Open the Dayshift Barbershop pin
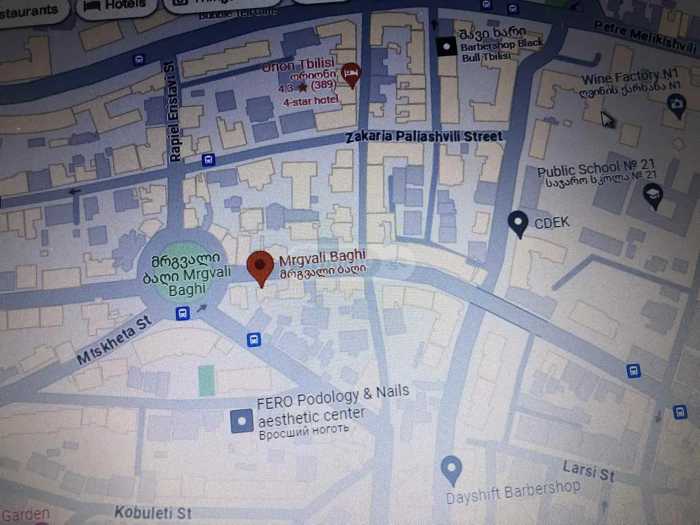The width and height of the screenshot is (700, 525). tap(451, 470)
